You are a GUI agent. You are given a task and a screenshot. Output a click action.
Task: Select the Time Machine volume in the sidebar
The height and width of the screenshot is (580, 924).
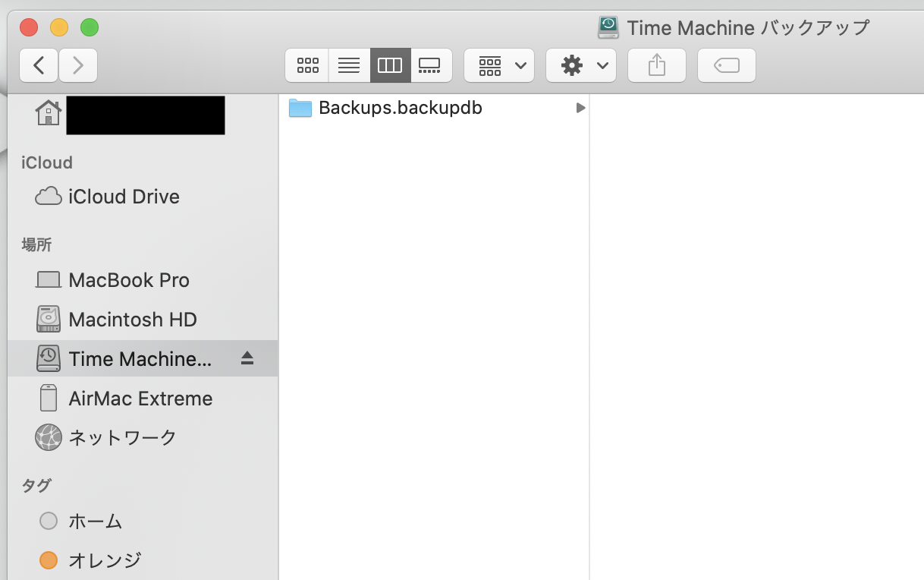[143, 358]
